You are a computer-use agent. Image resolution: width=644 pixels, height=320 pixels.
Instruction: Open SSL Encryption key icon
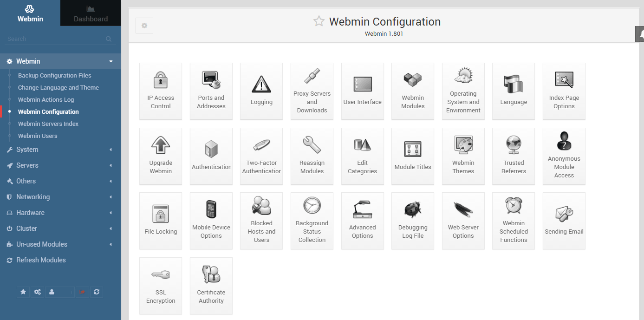[161, 286]
